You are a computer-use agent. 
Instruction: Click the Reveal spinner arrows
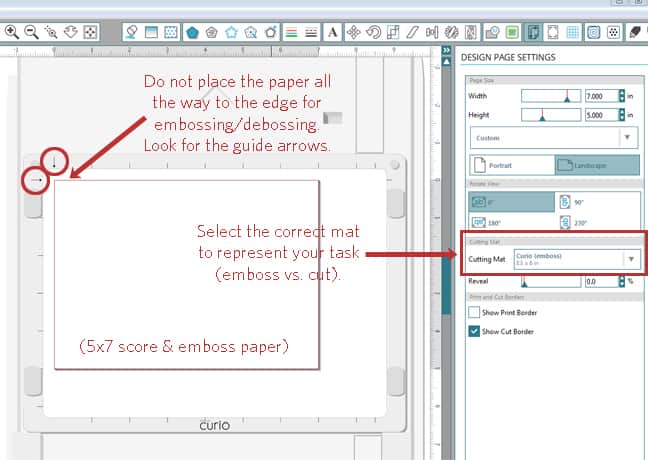tap(622, 281)
